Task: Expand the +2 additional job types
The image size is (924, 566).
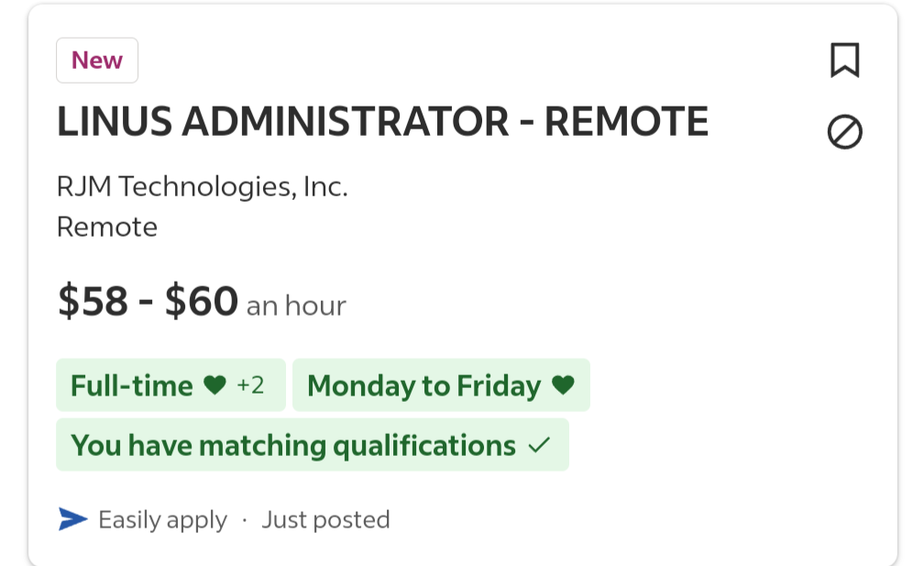Action: (250, 385)
